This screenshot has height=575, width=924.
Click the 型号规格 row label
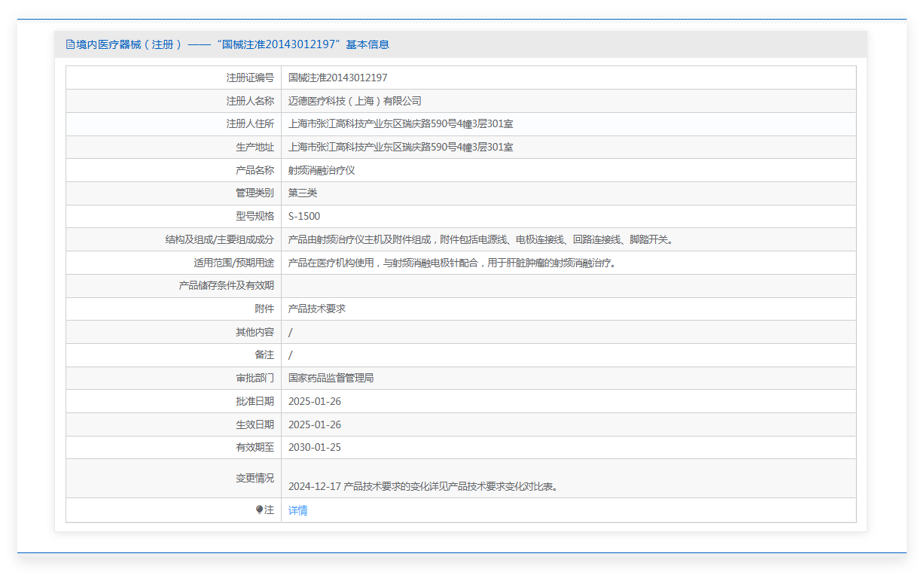[x=255, y=217]
